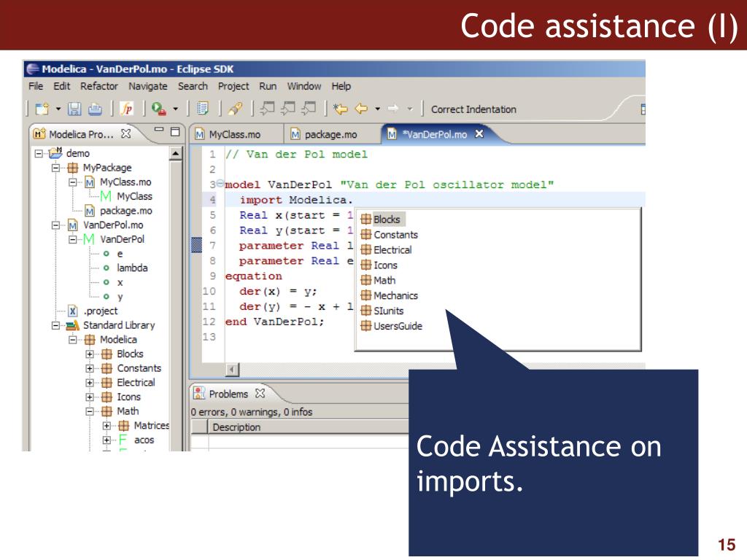Open the Run menu
Viewport: 747px width, 560px height.
coord(268,86)
